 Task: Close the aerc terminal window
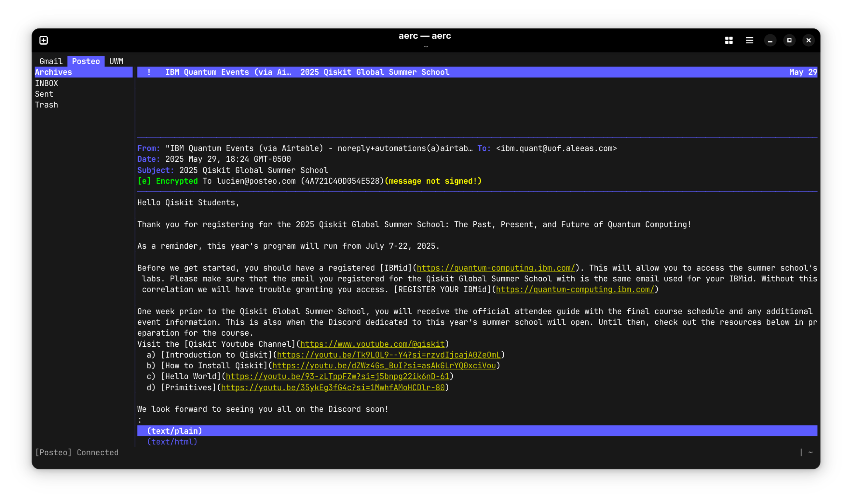[809, 40]
